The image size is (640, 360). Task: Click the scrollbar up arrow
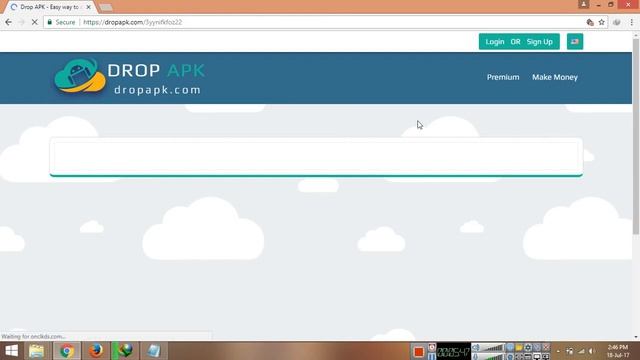tap(636, 36)
